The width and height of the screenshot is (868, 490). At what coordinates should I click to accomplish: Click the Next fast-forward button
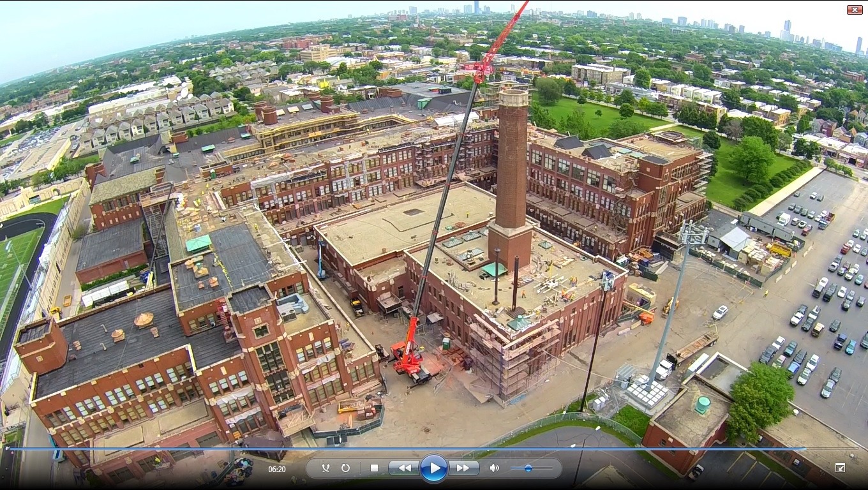pos(464,468)
